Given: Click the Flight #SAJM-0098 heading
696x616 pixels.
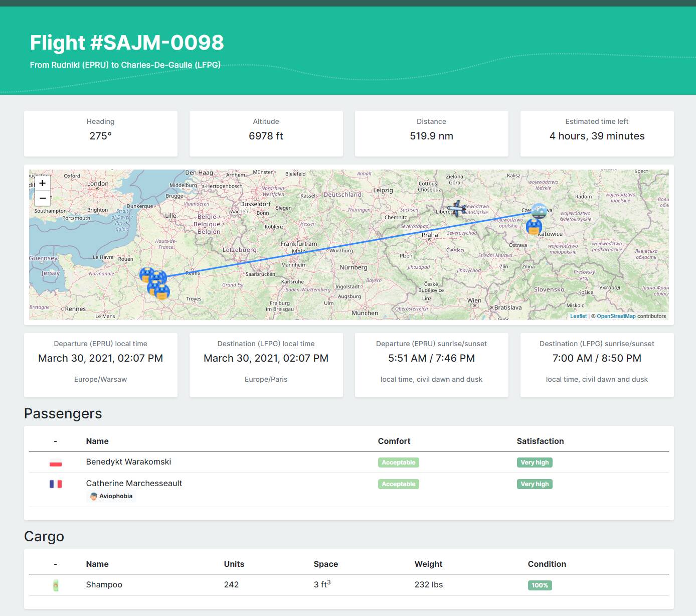Looking at the screenshot, I should [x=127, y=43].
